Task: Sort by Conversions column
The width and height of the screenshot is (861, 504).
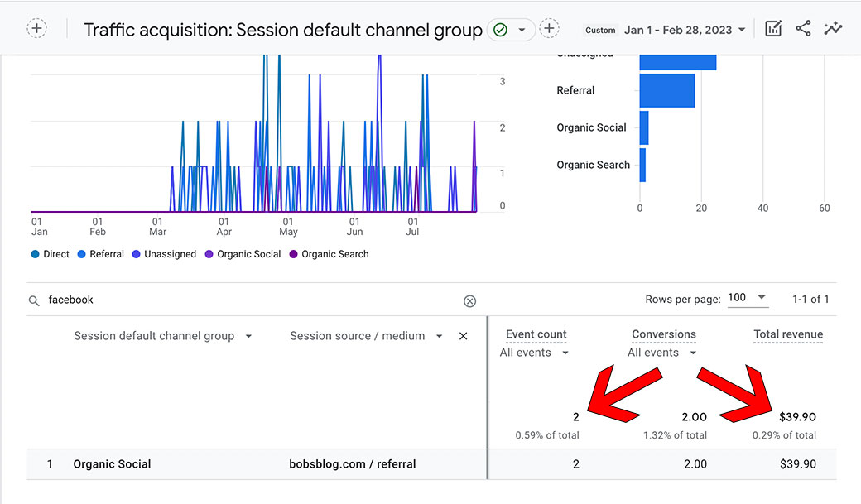Action: (x=664, y=334)
